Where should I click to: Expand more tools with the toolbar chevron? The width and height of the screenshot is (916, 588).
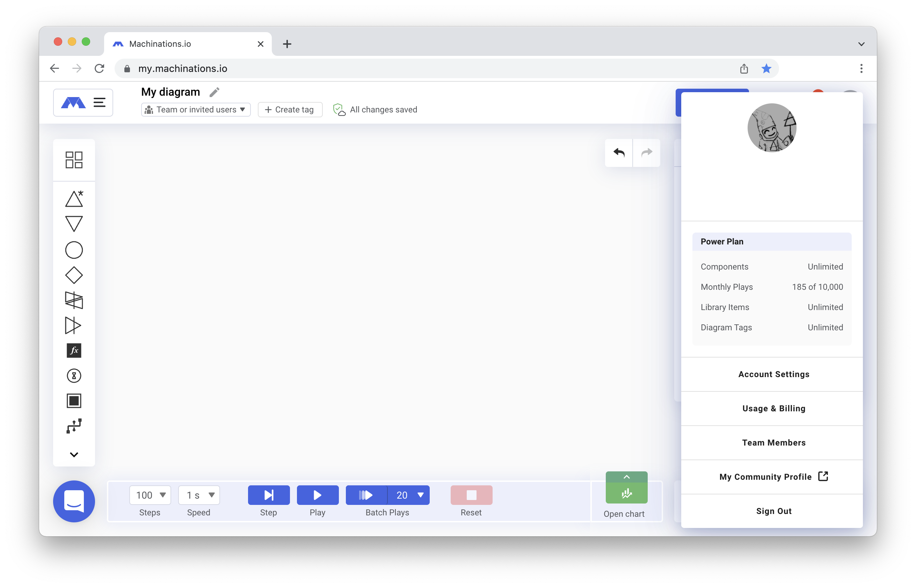(x=74, y=454)
